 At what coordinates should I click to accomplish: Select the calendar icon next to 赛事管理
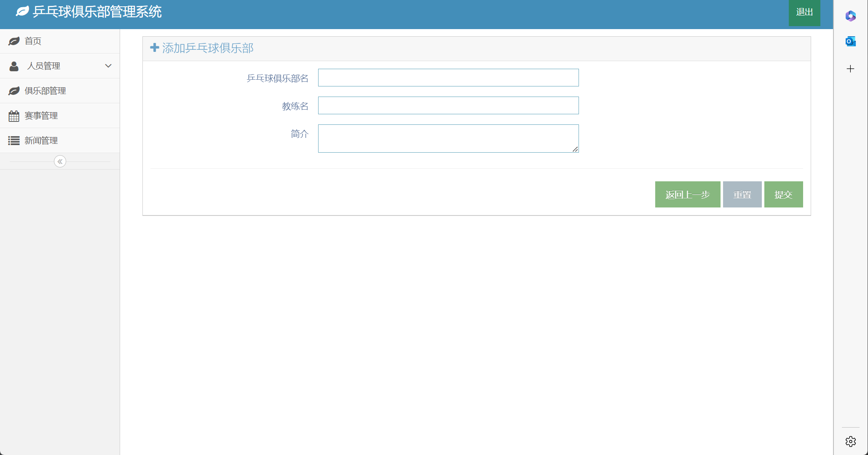[x=14, y=116]
